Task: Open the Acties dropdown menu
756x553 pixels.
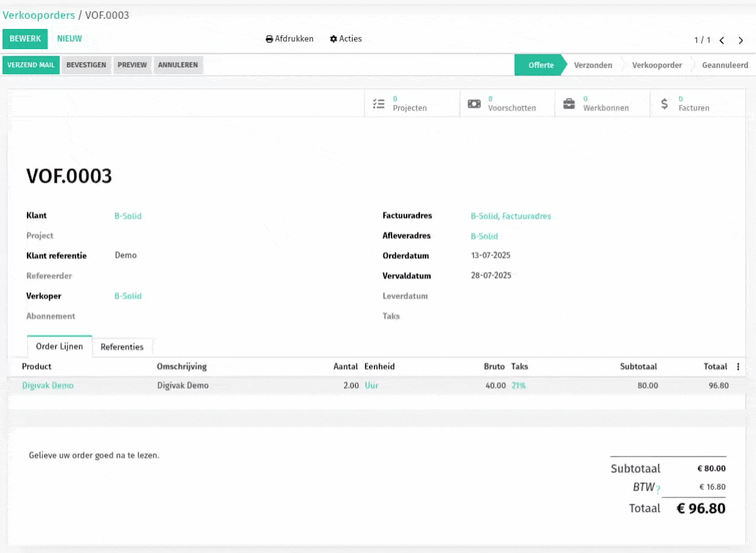Action: [346, 39]
